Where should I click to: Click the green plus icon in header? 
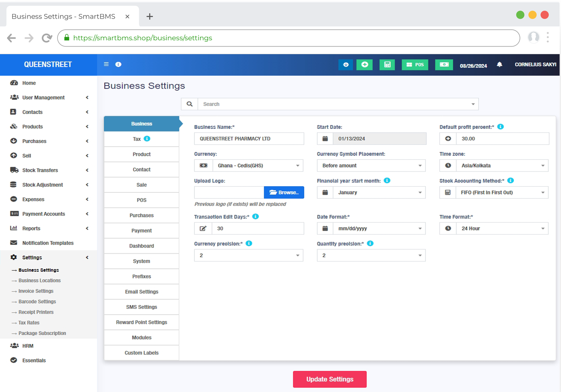365,65
